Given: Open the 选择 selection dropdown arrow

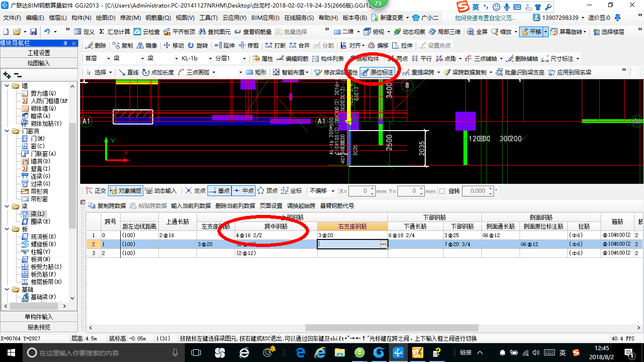Looking at the screenshot, I should (x=110, y=72).
